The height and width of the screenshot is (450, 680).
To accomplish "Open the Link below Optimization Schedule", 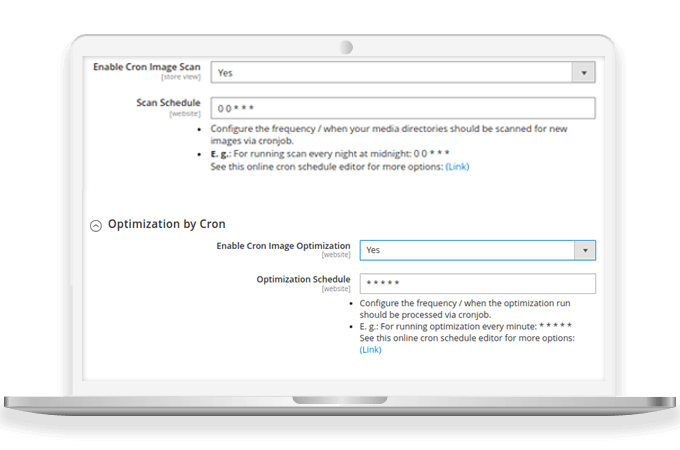I will pos(370,350).
